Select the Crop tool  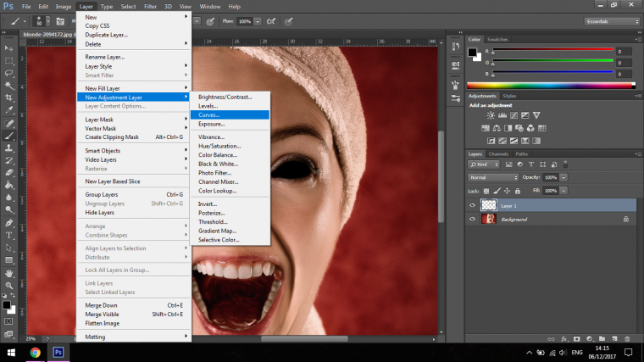pos(8,97)
